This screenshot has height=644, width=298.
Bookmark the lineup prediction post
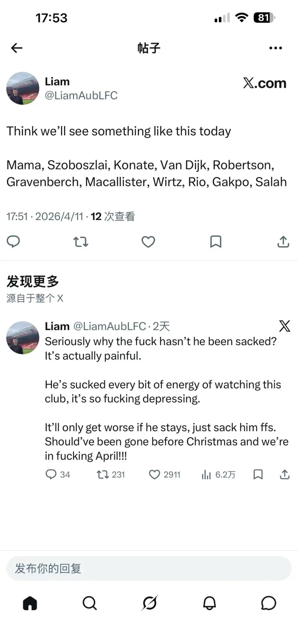tap(216, 242)
